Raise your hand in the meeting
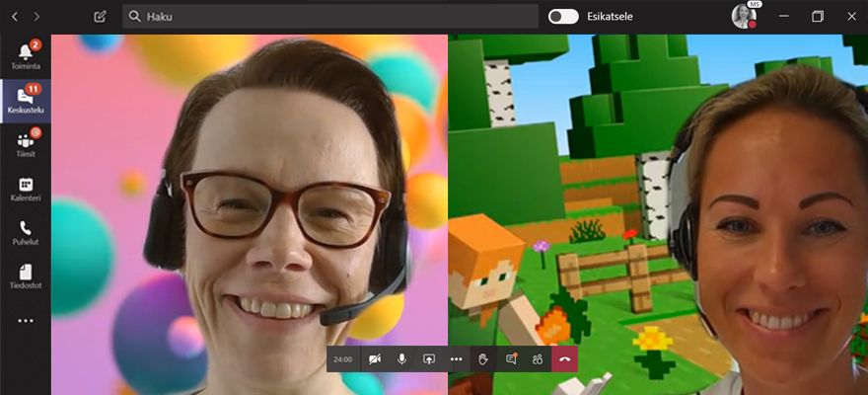The height and width of the screenshot is (395, 868). (483, 359)
